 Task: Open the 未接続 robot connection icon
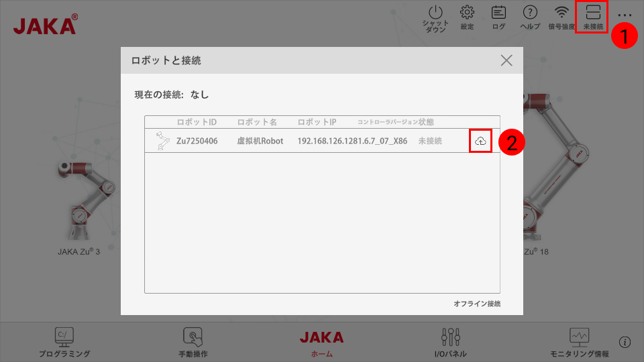click(593, 17)
